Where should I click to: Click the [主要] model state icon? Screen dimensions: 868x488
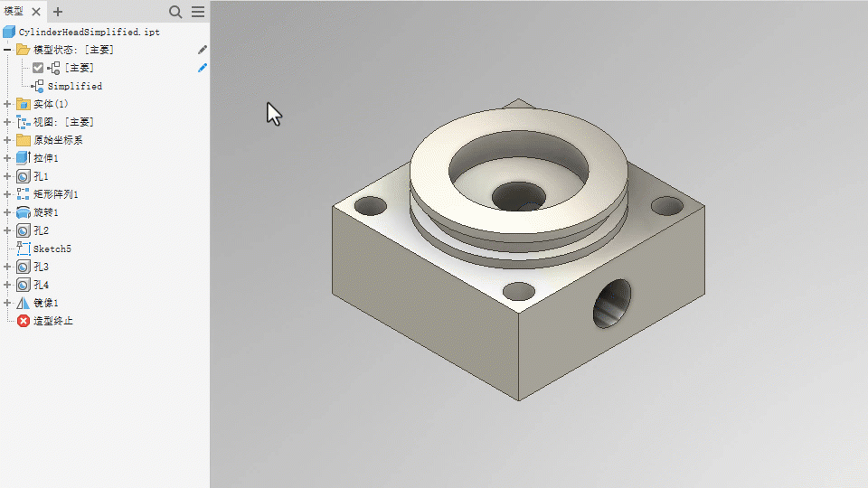point(53,68)
